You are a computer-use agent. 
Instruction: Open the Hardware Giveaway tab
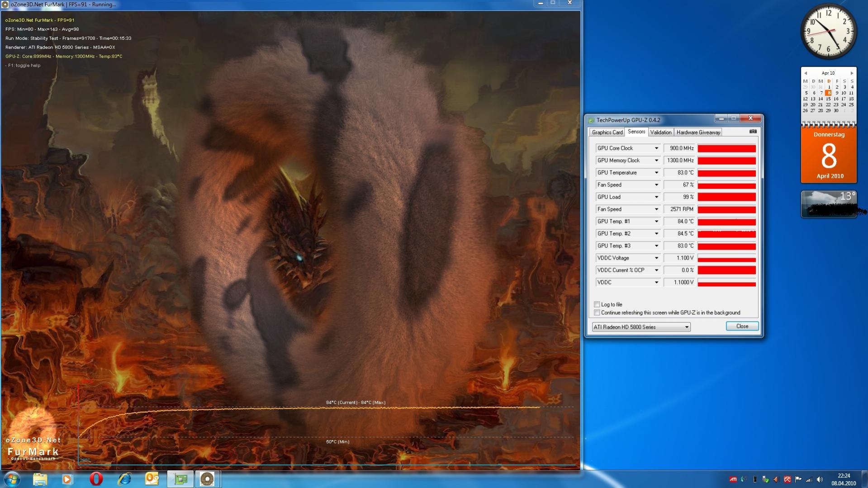click(698, 133)
